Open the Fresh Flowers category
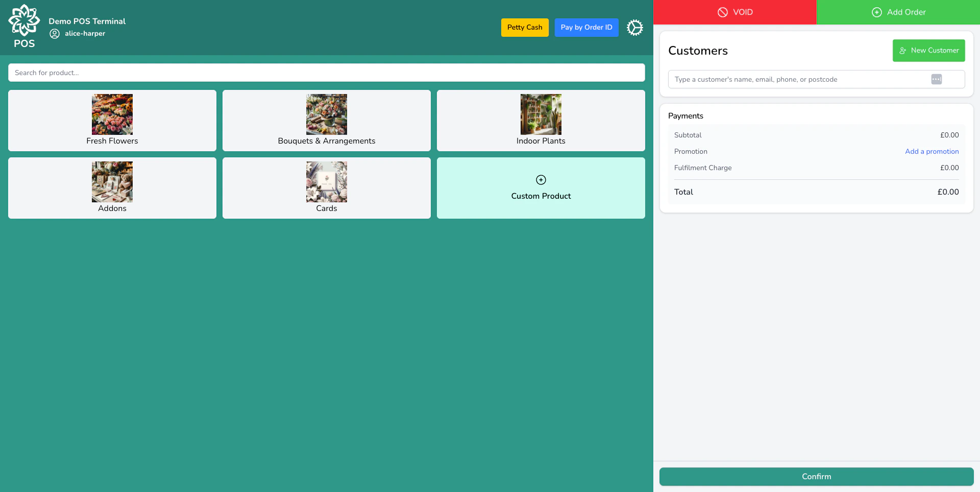Image resolution: width=980 pixels, height=492 pixels. point(112,121)
